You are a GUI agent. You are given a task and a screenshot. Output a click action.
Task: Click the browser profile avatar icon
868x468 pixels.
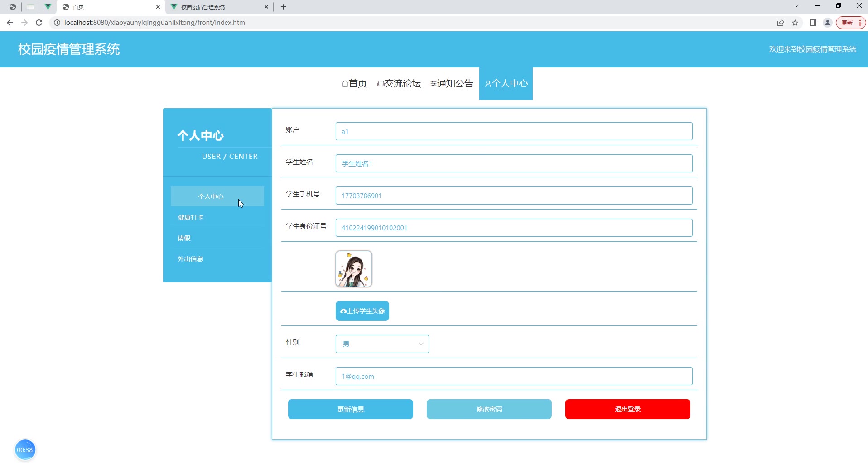click(828, 23)
